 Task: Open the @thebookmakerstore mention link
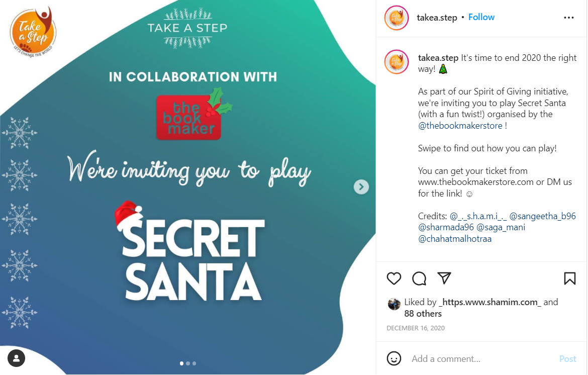click(460, 126)
